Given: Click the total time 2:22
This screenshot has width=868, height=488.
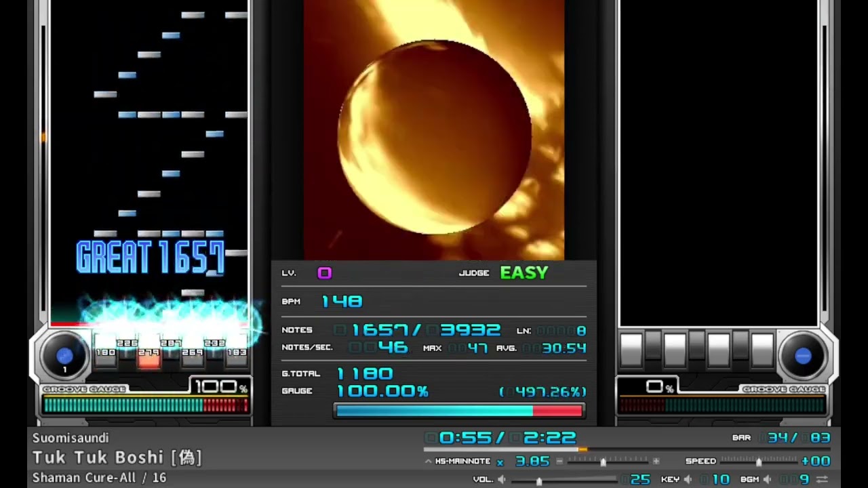Looking at the screenshot, I should (549, 438).
